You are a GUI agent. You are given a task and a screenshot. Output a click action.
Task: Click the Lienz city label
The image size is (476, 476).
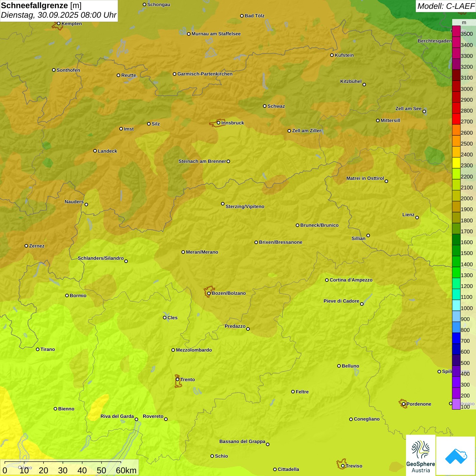pyautogui.click(x=408, y=215)
